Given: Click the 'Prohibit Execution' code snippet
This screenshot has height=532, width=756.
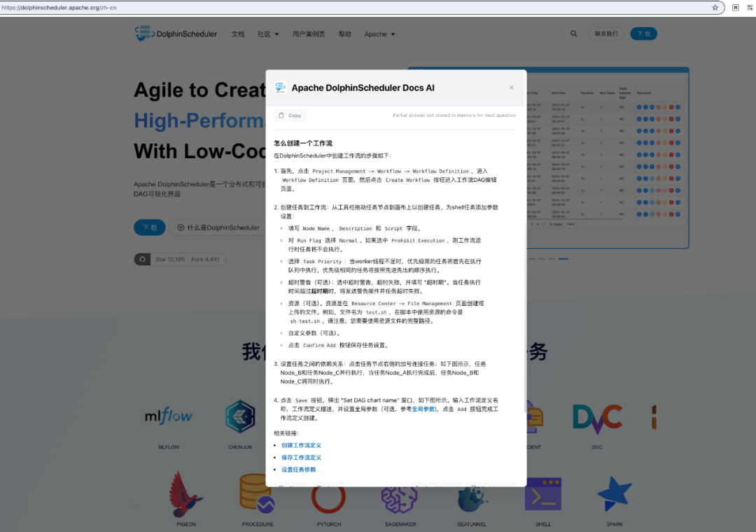Looking at the screenshot, I should [x=418, y=240].
